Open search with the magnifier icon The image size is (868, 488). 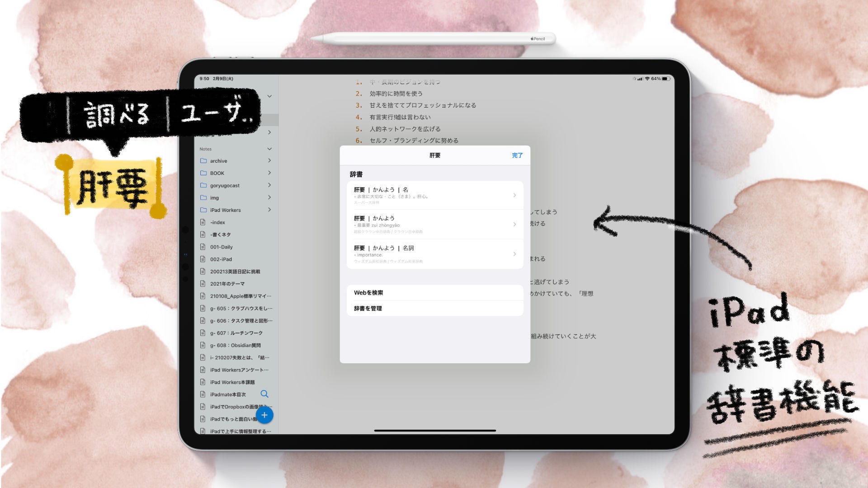pyautogui.click(x=264, y=394)
